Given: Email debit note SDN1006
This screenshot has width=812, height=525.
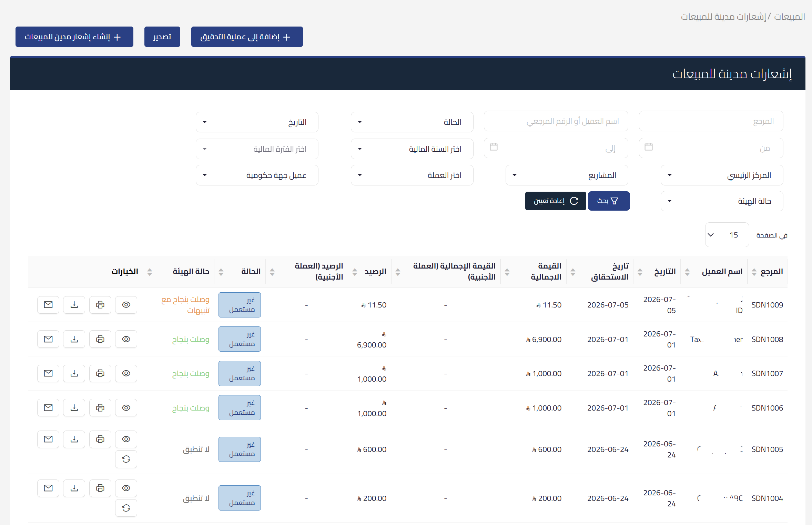Looking at the screenshot, I should (48, 408).
